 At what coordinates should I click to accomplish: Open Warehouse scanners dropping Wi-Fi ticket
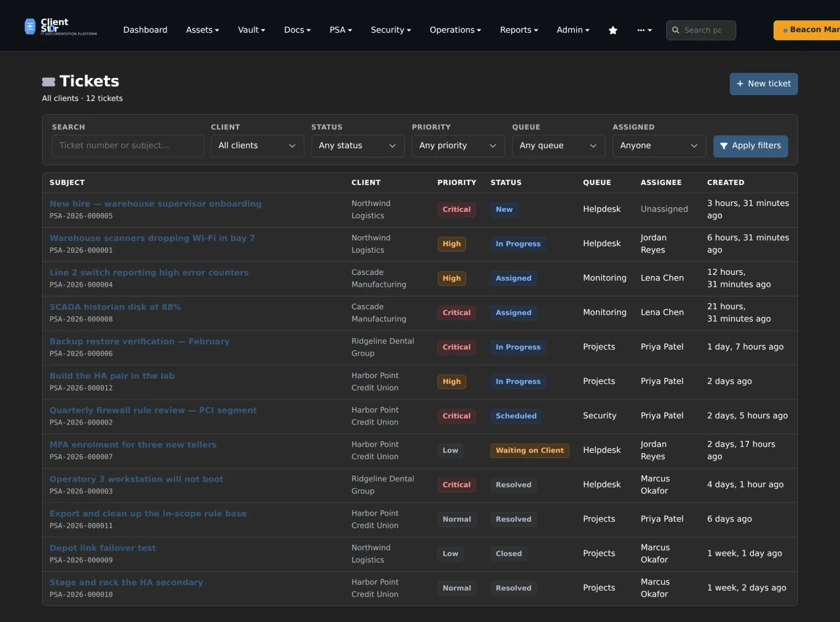152,238
